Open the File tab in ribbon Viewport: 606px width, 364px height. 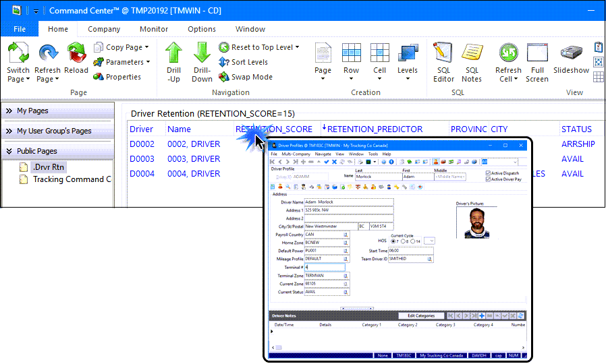pyautogui.click(x=20, y=29)
